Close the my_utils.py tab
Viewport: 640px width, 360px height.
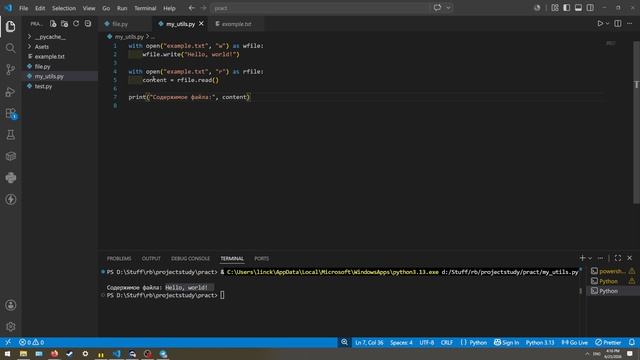click(201, 24)
